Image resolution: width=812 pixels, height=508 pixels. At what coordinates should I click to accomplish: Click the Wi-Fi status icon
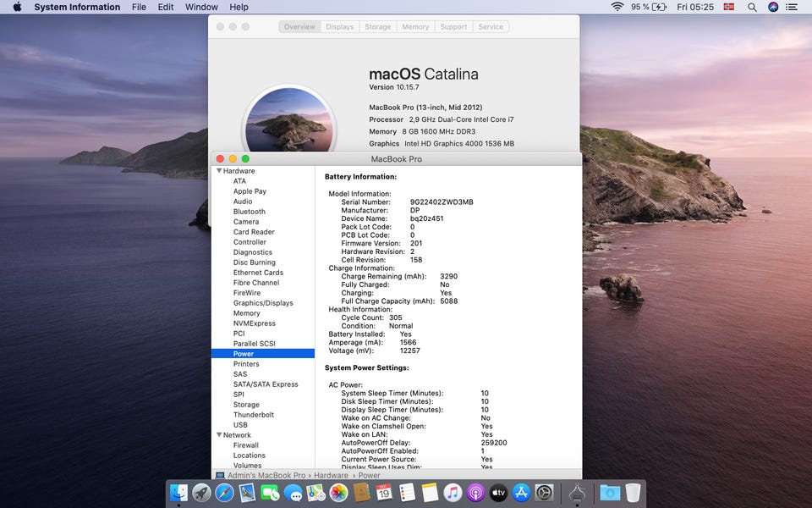pyautogui.click(x=617, y=7)
